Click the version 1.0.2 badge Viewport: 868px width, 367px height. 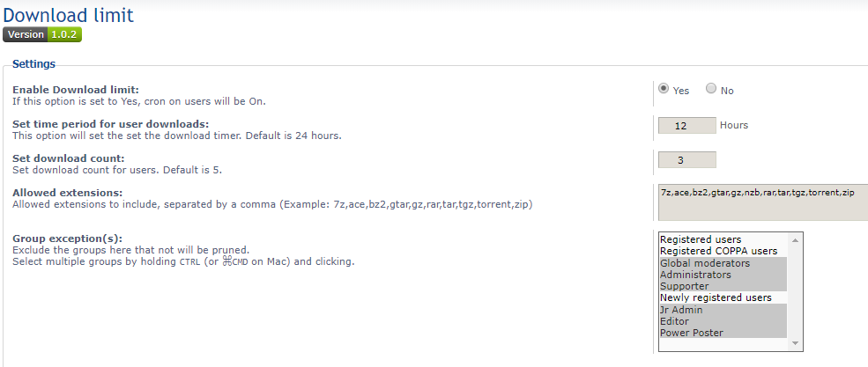tap(42, 34)
